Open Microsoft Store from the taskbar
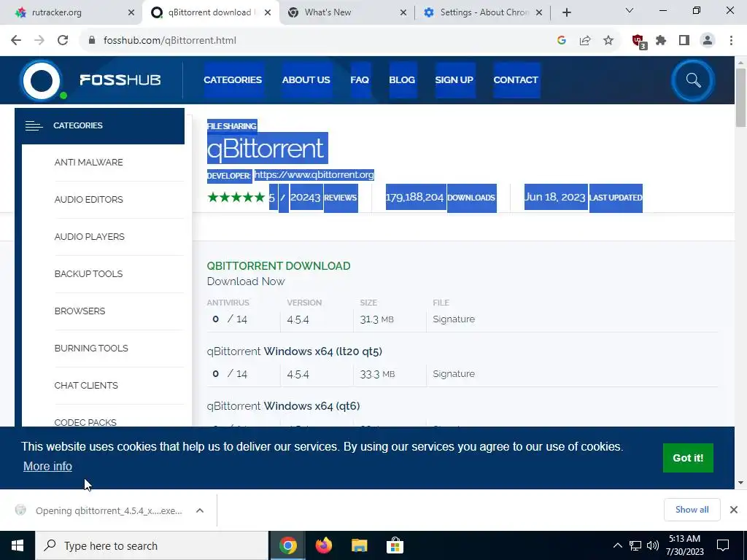The image size is (747, 560). [395, 545]
